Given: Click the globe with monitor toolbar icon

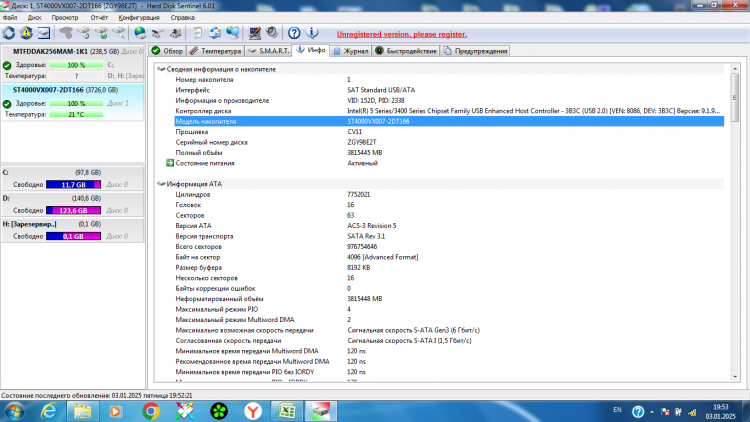Looking at the screenshot, I should (x=232, y=33).
